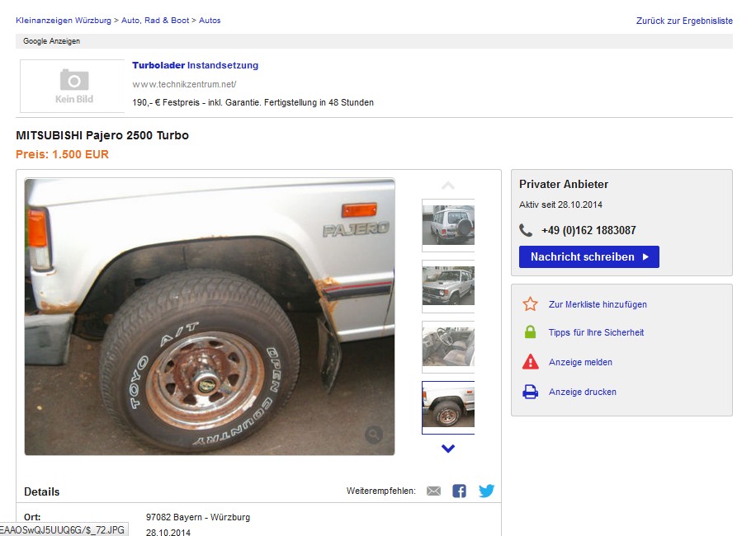The height and width of the screenshot is (536, 756).
Task: Go to the Autos breadcrumb category
Action: click(210, 21)
